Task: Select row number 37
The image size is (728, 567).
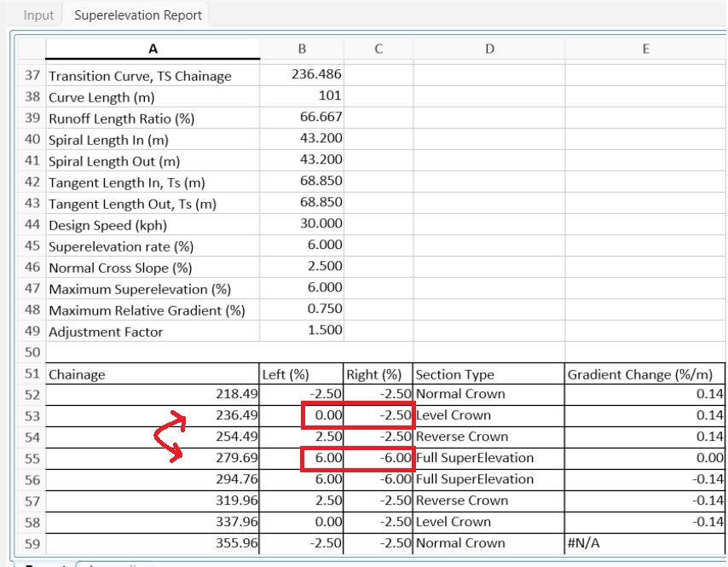Action: pyautogui.click(x=32, y=76)
